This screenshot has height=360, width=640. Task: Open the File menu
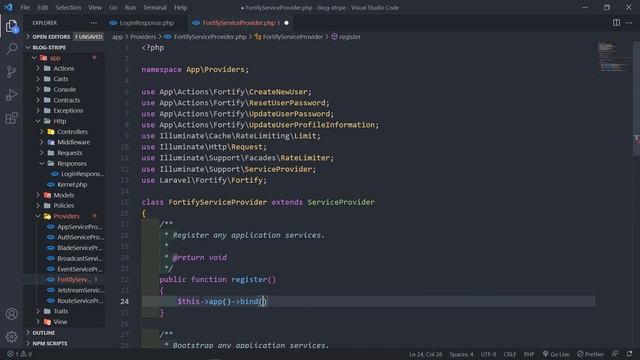25,7
